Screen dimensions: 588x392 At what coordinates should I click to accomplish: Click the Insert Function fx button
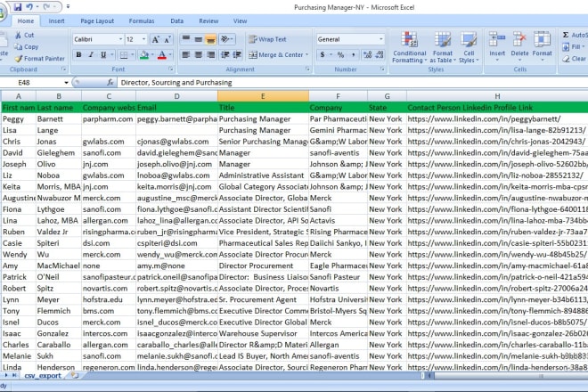[x=110, y=83]
